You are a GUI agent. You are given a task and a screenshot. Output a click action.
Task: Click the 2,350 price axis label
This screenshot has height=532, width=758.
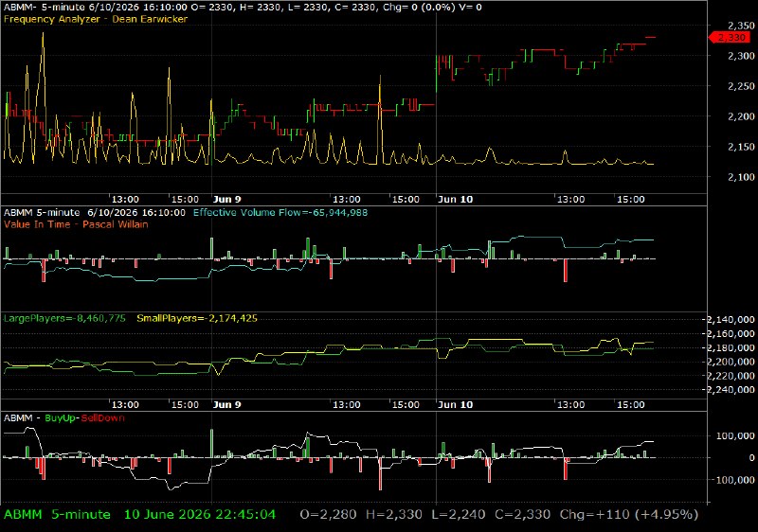pos(741,26)
